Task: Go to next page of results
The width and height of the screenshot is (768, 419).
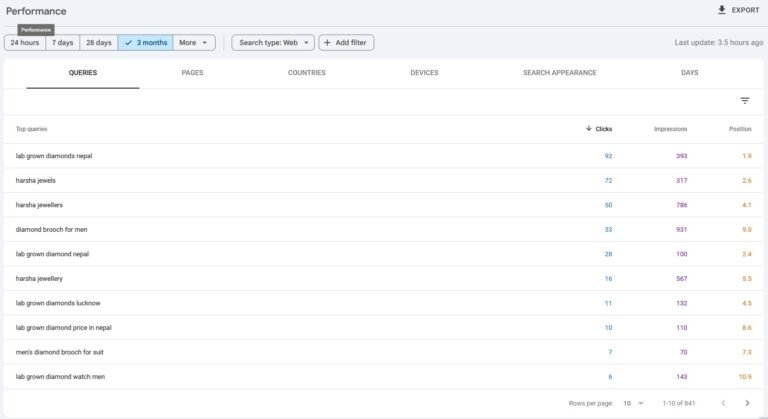Action: pyautogui.click(x=747, y=403)
